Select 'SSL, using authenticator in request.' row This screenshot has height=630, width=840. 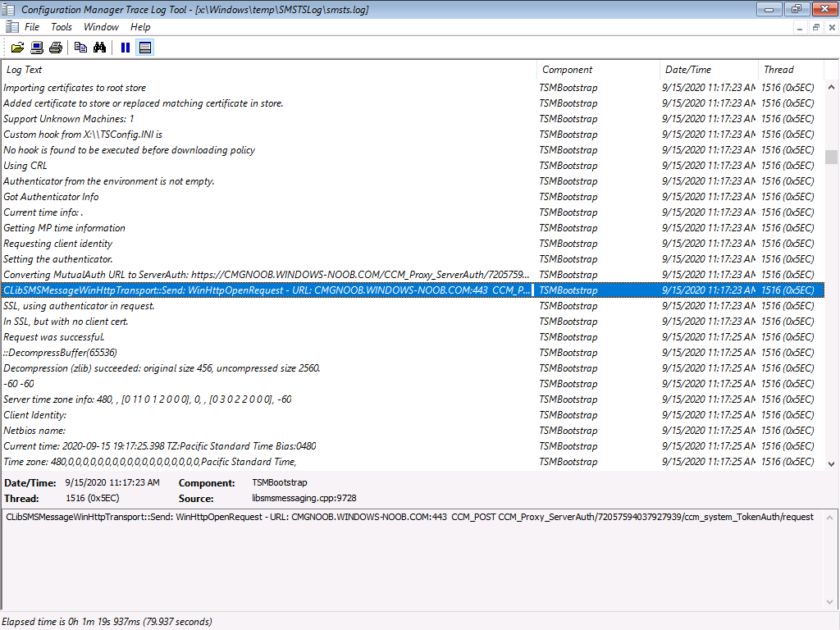click(413, 306)
